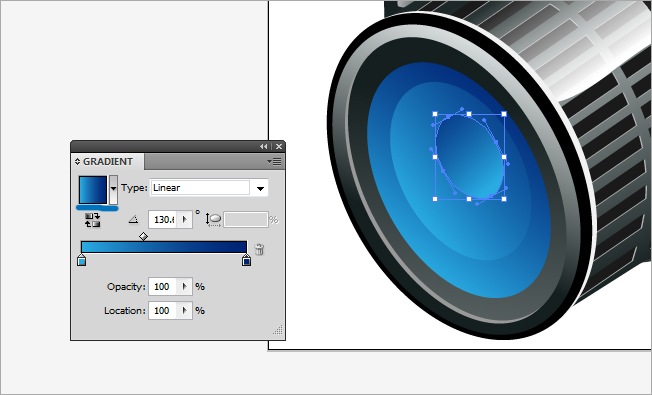Click the Opacity value field
Viewport: 652px width, 395px height.
(163, 287)
